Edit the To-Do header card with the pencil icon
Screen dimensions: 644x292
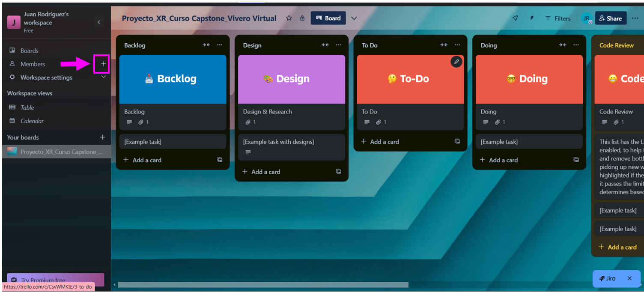[x=456, y=62]
